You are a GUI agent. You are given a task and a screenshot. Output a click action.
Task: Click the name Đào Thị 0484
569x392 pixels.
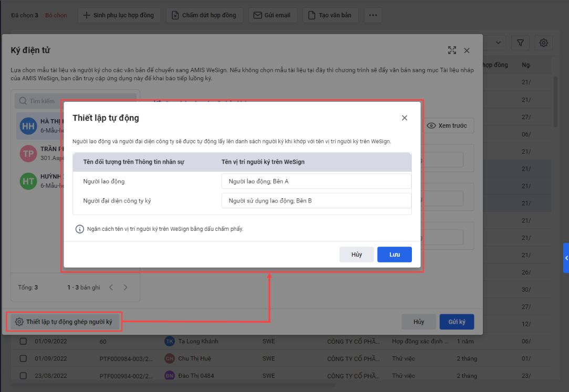click(x=196, y=376)
